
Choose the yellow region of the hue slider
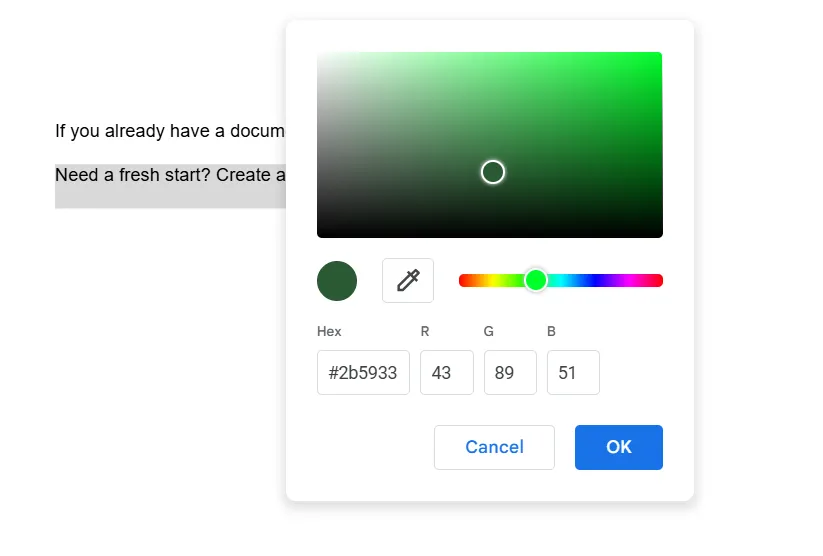(493, 280)
